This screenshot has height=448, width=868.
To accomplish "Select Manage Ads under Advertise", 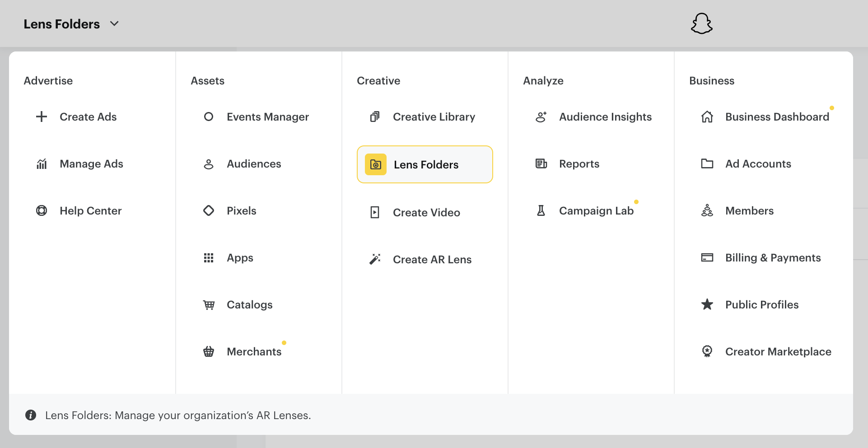I will [x=91, y=163].
